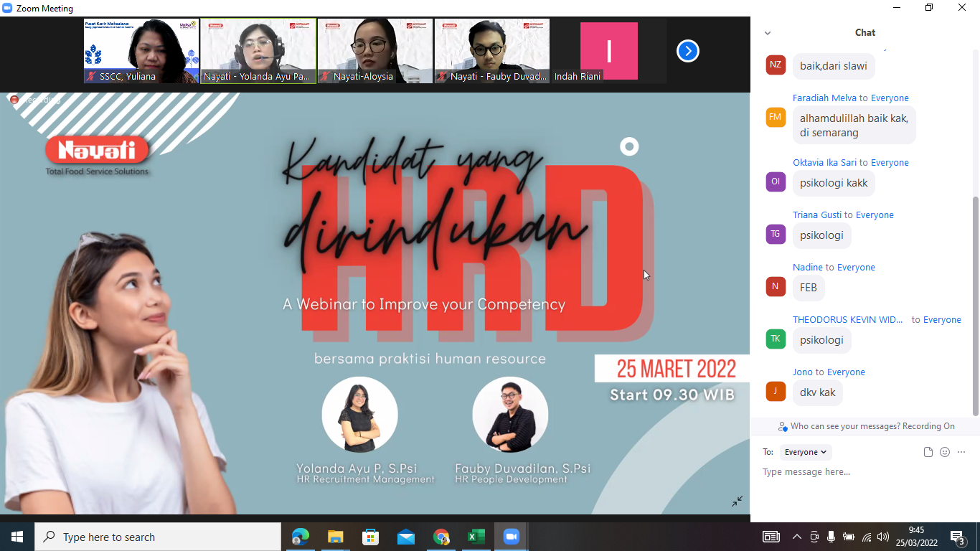Select message 'FEB' from Nadine
Viewport: 980px width, 551px height.
809,288
